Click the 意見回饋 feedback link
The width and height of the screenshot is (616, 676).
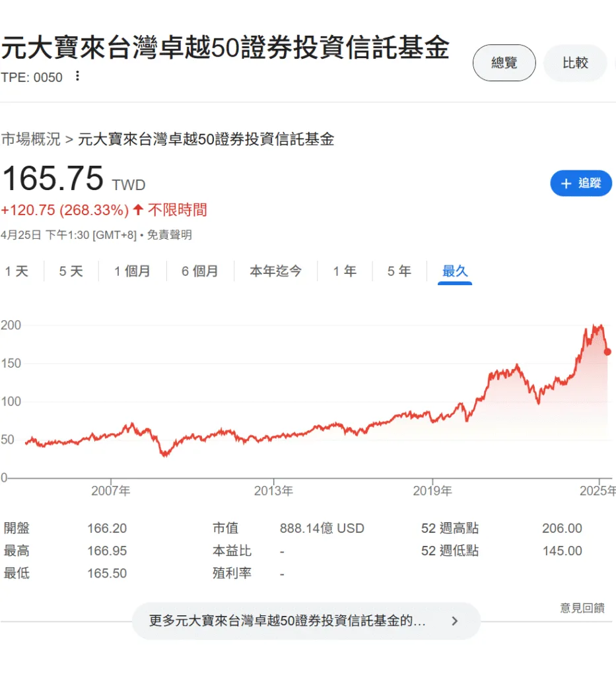coord(582,608)
